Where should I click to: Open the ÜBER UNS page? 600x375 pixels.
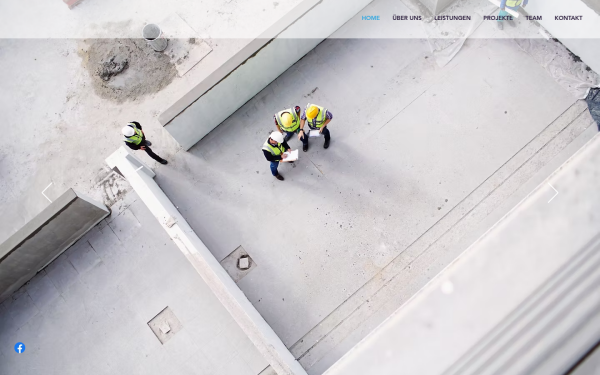click(x=407, y=18)
